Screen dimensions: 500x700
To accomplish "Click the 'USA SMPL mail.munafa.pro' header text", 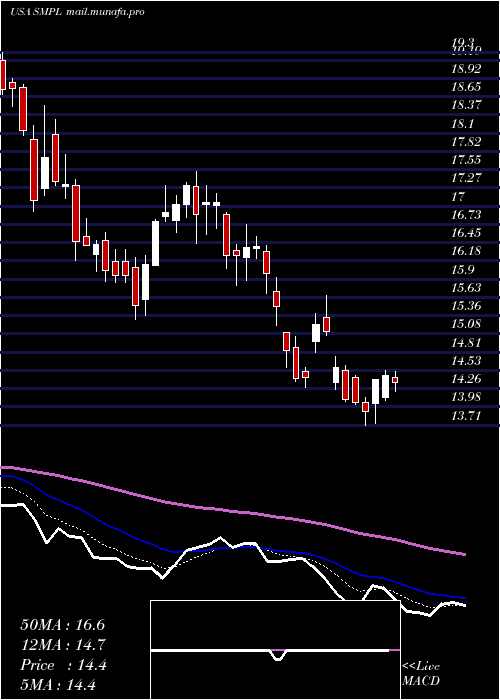I will click(x=77, y=12).
